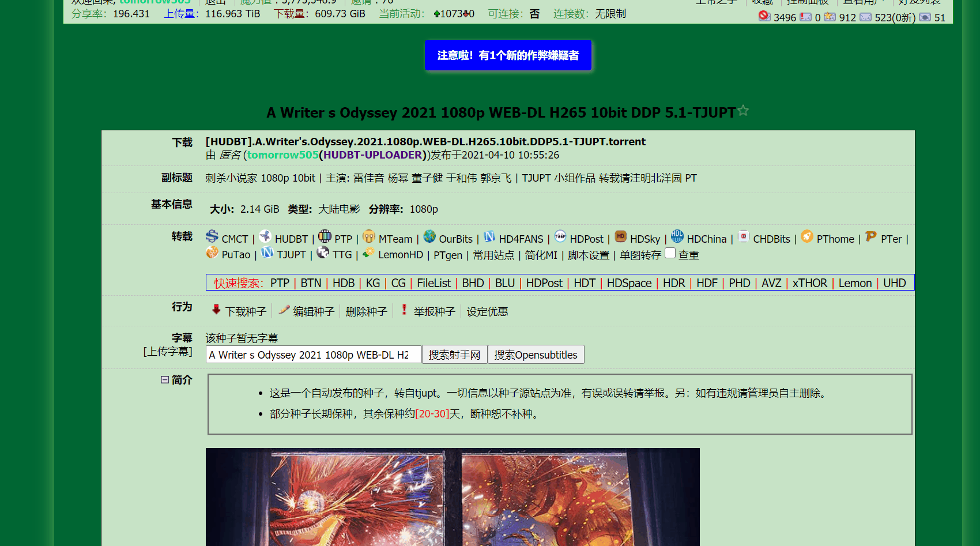Click the sent mail icon before 51

point(925,17)
